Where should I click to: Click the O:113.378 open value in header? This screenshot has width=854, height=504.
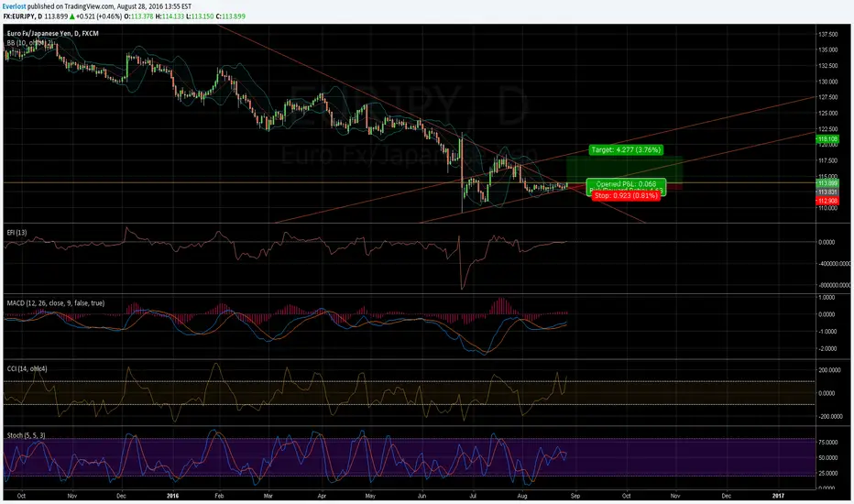pyautogui.click(x=139, y=16)
